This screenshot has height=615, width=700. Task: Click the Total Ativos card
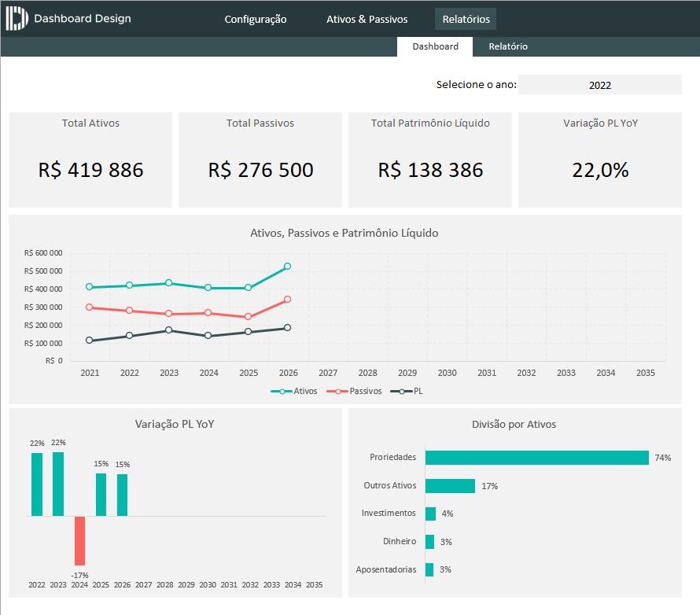click(90, 160)
